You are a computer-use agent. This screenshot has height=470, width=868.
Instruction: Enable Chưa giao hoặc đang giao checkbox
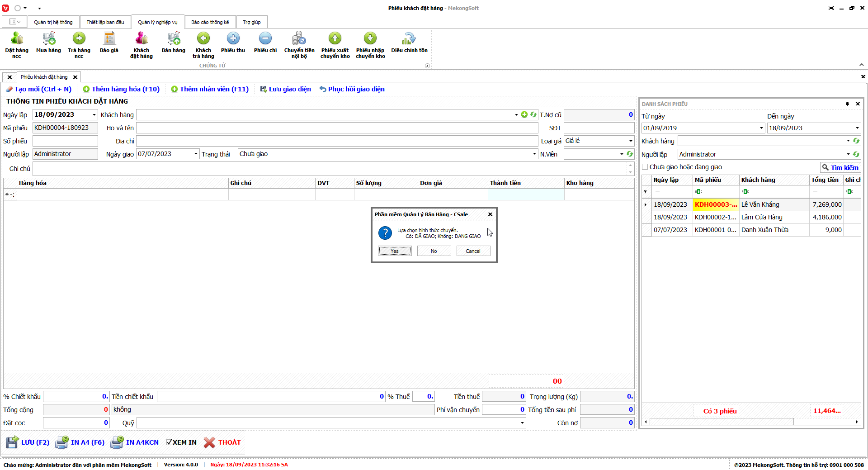(645, 167)
